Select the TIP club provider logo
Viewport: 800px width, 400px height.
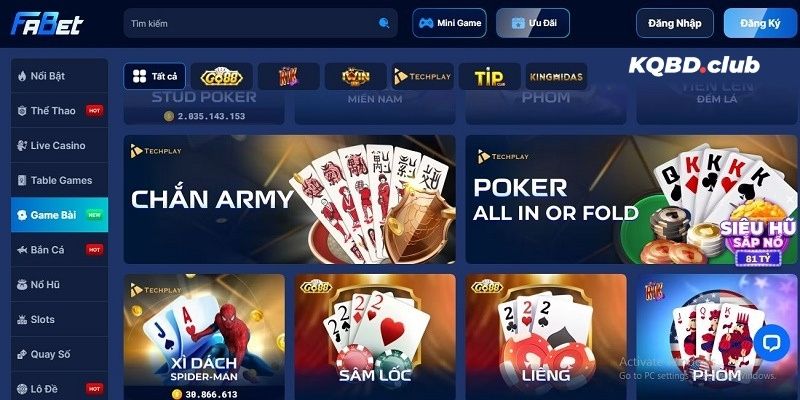tap(490, 77)
